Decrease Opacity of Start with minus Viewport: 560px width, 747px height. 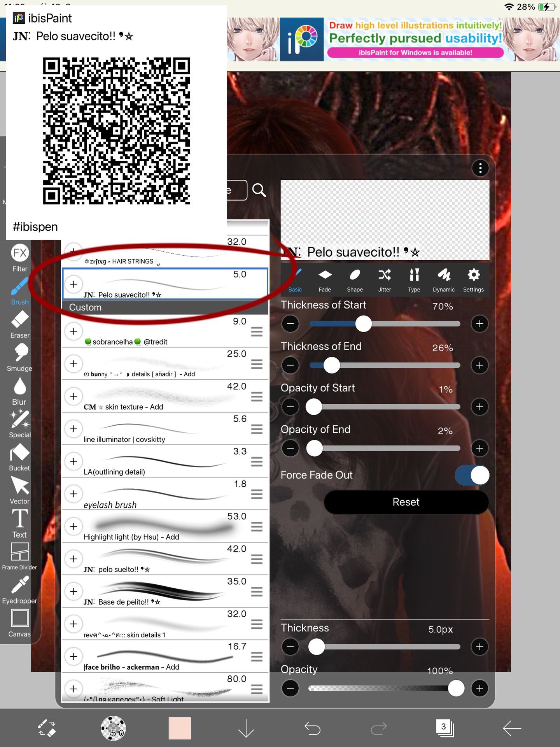click(290, 407)
